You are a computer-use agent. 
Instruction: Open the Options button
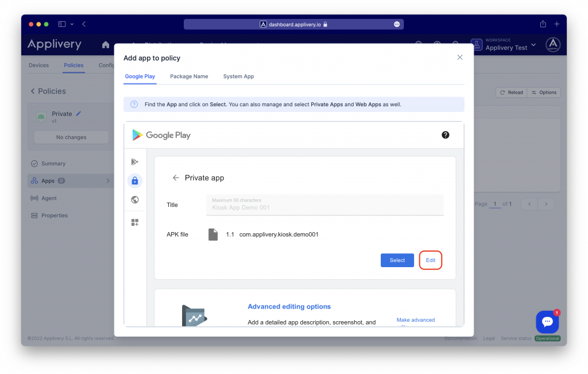pos(544,92)
